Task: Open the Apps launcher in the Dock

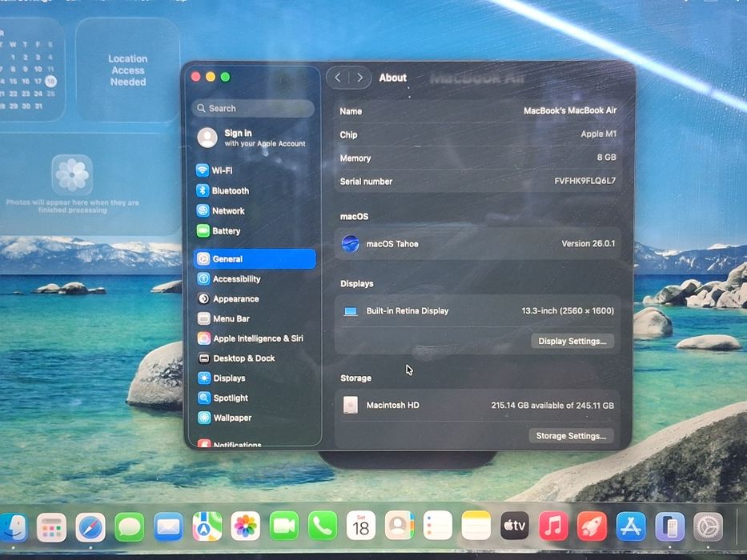Action: (x=51, y=528)
